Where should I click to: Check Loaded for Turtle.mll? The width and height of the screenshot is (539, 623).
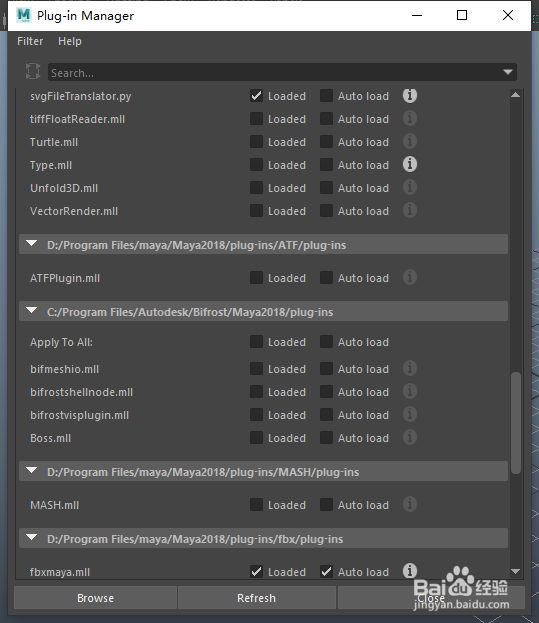click(x=256, y=142)
